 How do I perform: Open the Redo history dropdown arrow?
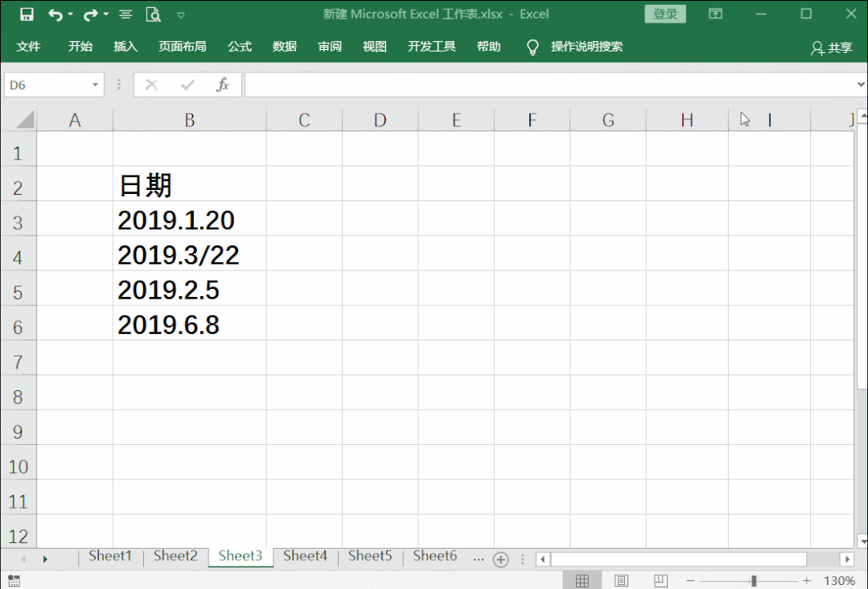[x=105, y=14]
